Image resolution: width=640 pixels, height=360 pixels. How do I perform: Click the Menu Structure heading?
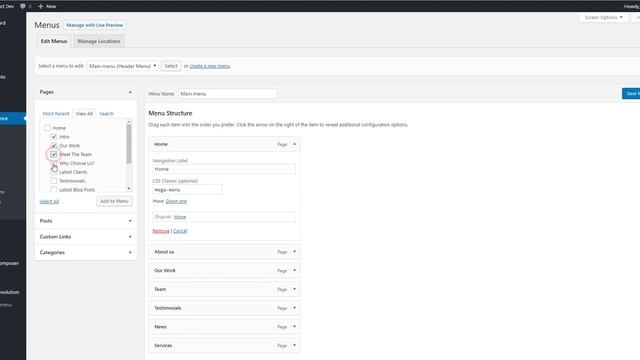170,113
